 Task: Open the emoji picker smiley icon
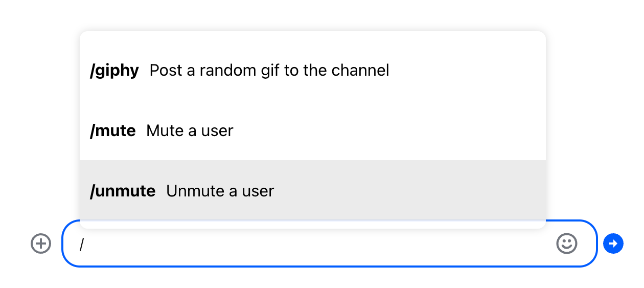tap(566, 243)
